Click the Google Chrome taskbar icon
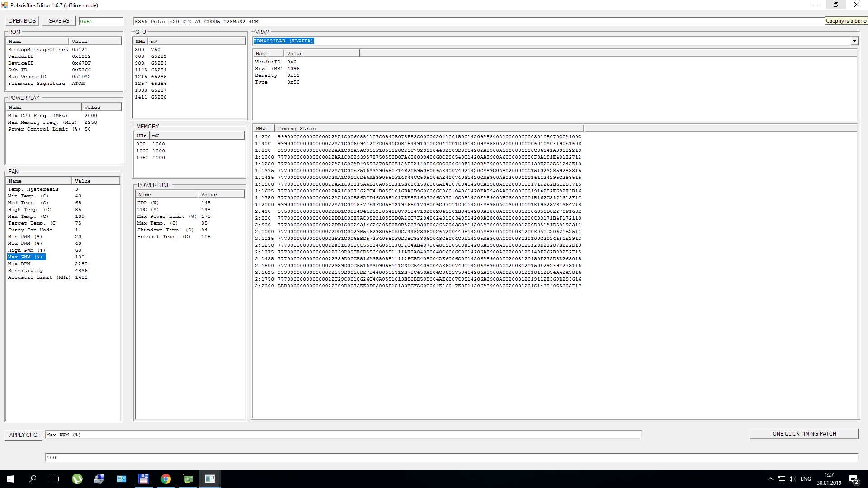868x488 pixels. (166, 479)
